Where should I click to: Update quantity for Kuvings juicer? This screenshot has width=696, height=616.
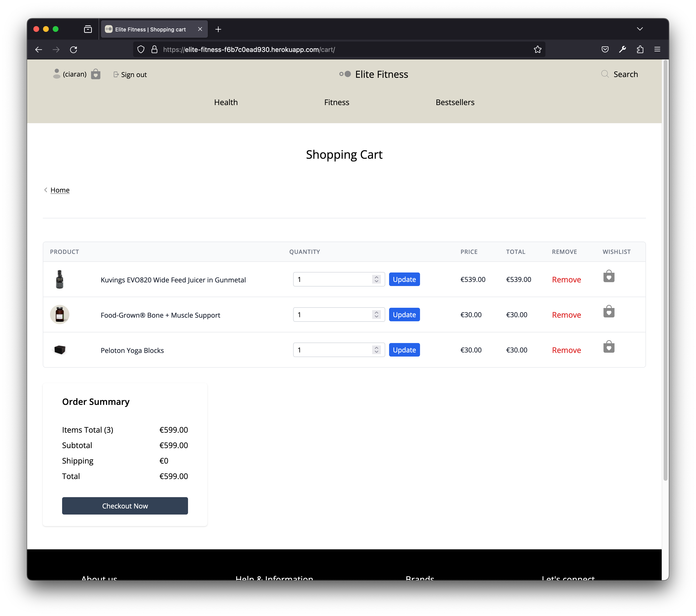(404, 279)
